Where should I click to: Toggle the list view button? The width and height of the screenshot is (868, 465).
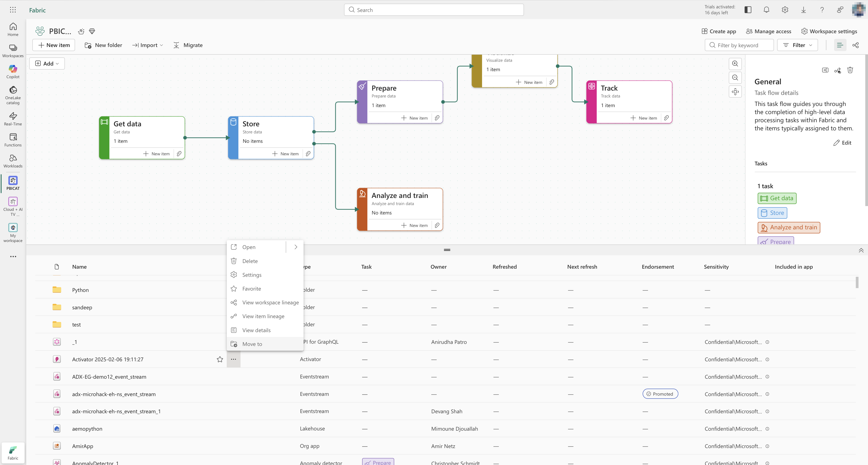[840, 45]
